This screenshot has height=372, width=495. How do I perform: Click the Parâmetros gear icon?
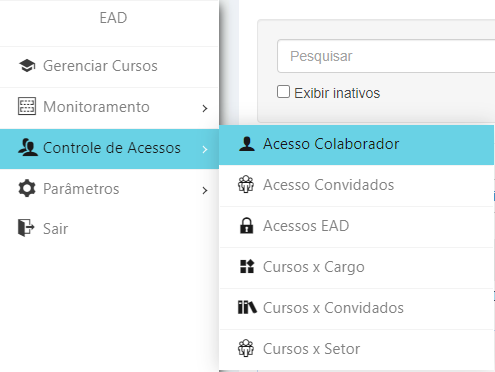pos(27,189)
